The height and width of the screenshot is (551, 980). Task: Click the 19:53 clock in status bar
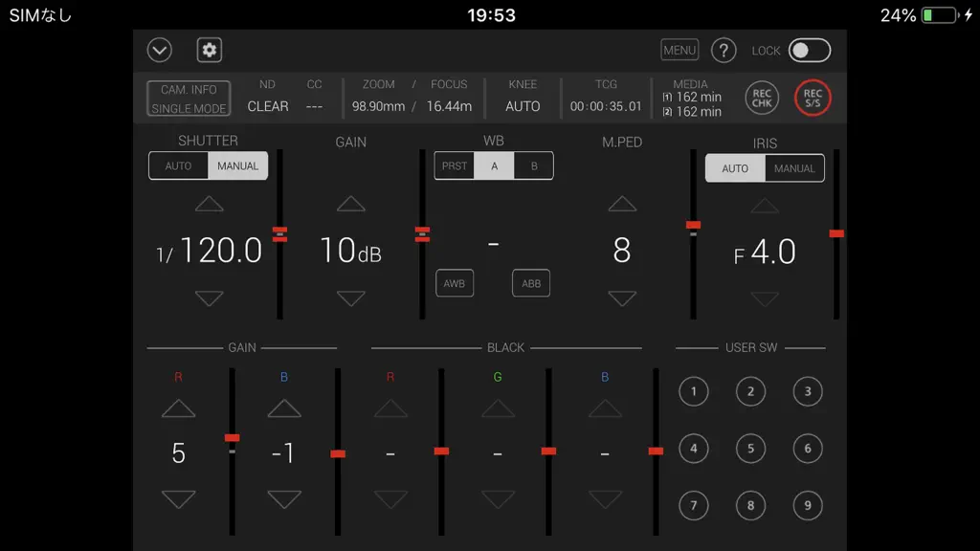point(491,15)
